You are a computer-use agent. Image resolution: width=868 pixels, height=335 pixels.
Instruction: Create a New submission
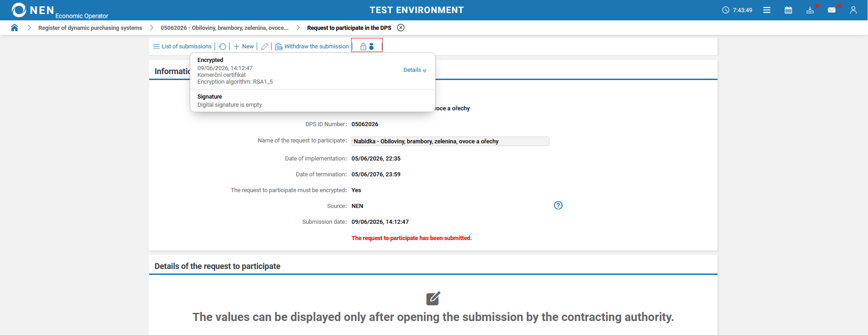click(244, 47)
